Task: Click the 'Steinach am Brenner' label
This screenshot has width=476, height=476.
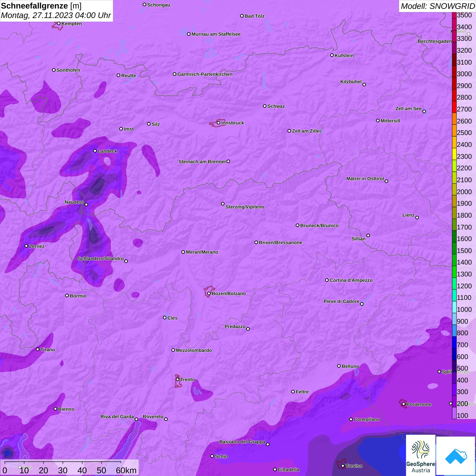Action: [x=202, y=161]
